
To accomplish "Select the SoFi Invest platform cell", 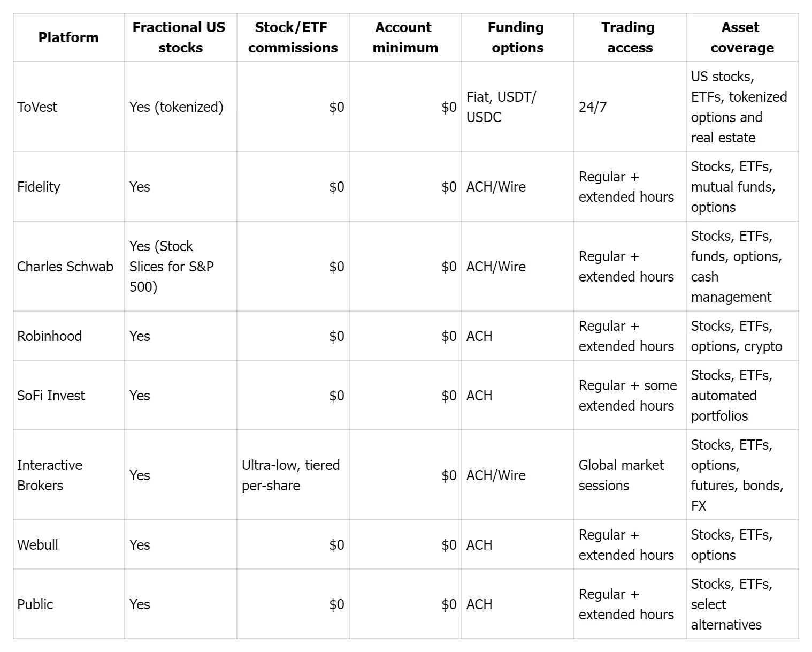I will (x=51, y=396).
